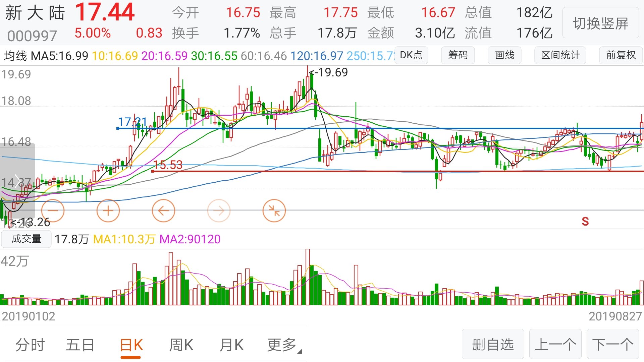
Task: Click the 13.26 low price annotation
Action: click(x=31, y=222)
